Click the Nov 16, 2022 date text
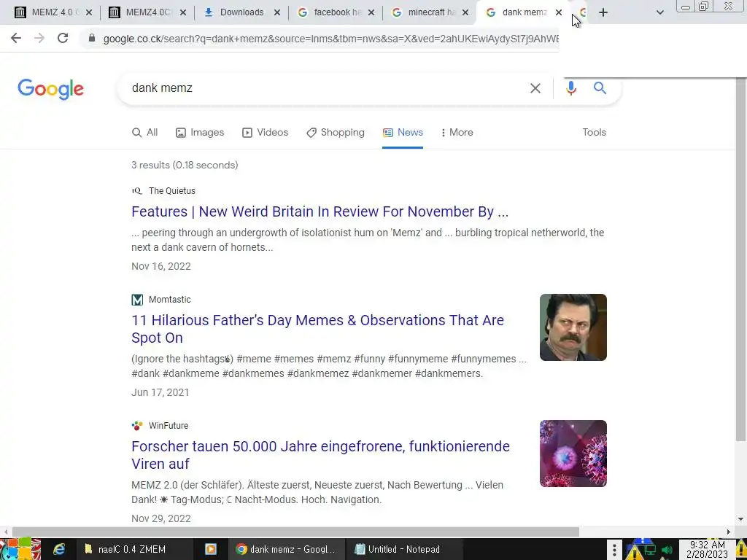Screen dimensions: 747x560 pyautogui.click(x=161, y=266)
